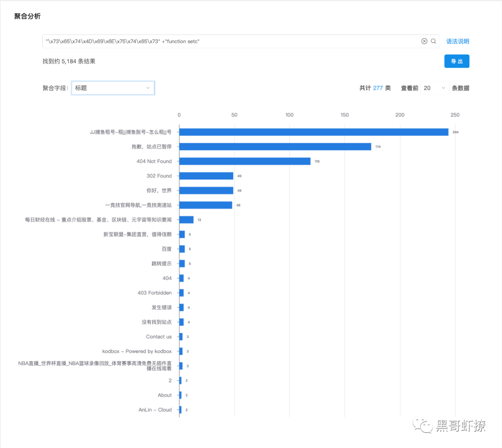Click the 跳转提示 label

coord(161,264)
